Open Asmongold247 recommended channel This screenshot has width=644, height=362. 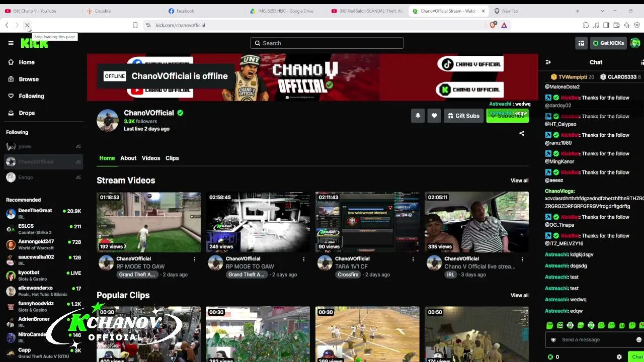pyautogui.click(x=43, y=245)
